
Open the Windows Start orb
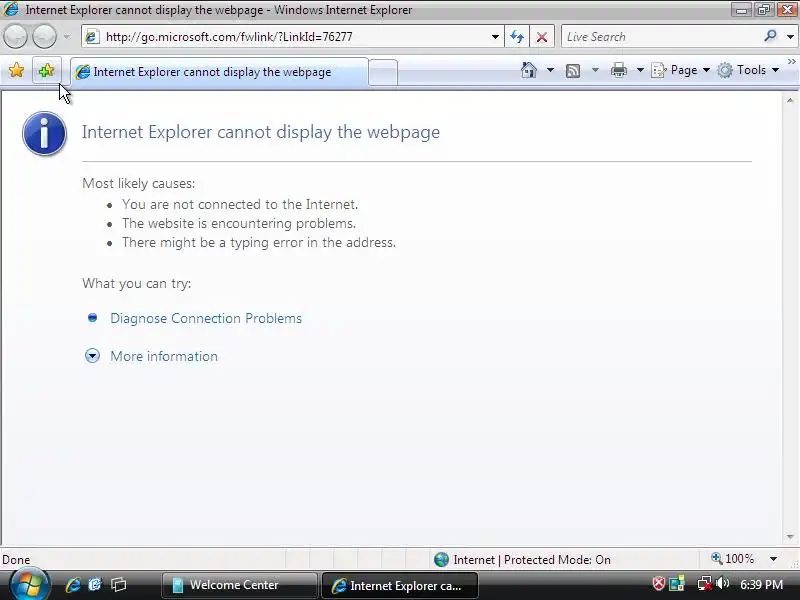pyautogui.click(x=29, y=585)
